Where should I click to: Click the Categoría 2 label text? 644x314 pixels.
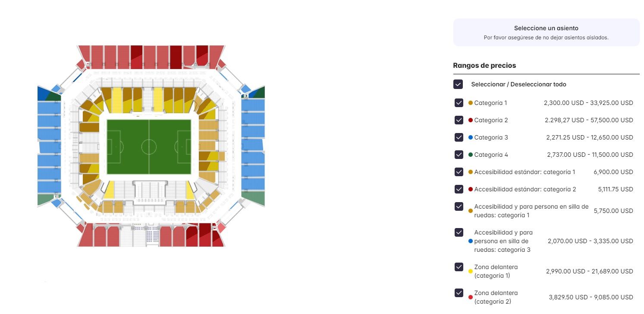coord(491,120)
